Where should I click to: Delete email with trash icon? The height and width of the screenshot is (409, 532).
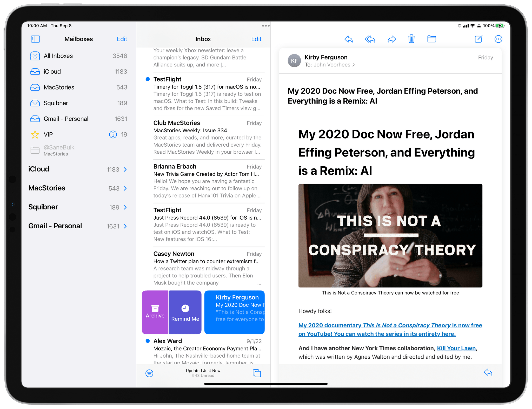click(411, 39)
